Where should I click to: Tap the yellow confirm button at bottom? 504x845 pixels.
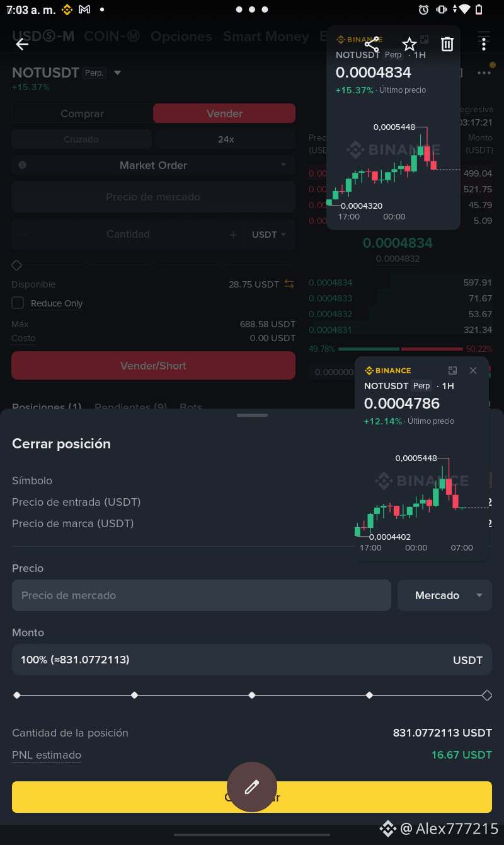tap(252, 797)
